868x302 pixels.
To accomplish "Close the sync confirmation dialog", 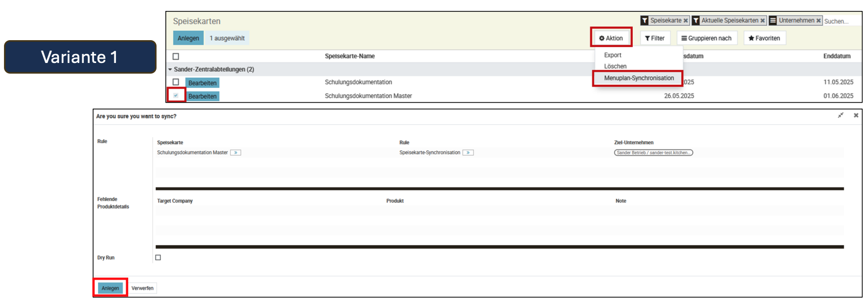I will pyautogui.click(x=856, y=116).
